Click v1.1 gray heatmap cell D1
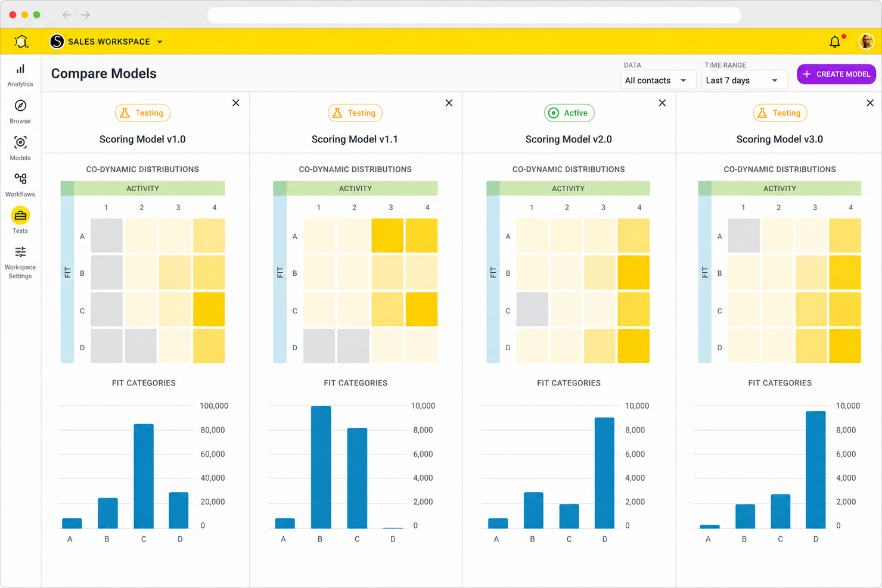 tap(319, 346)
